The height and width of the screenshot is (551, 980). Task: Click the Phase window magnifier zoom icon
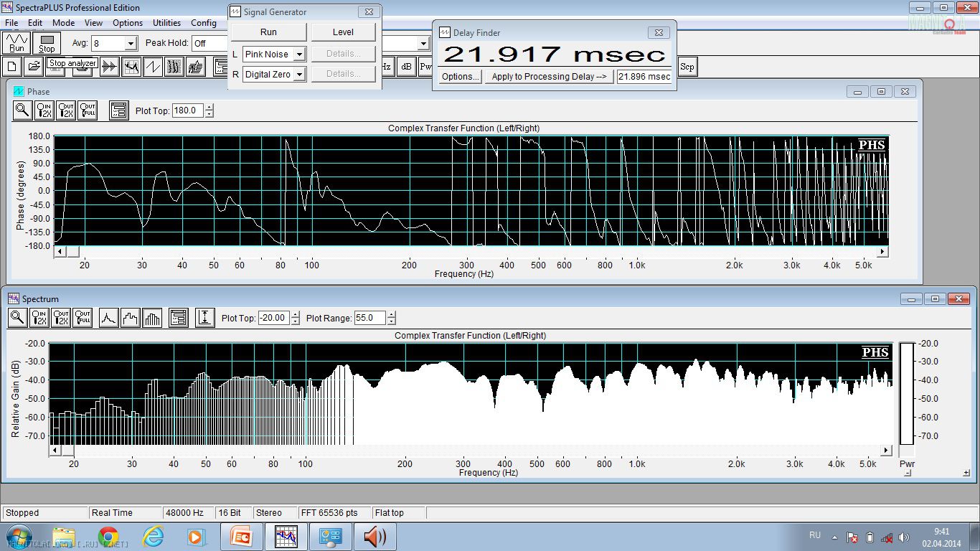tap(22, 110)
